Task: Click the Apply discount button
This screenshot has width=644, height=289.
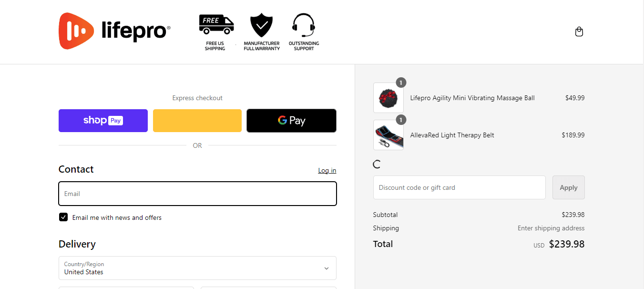Action: click(x=569, y=187)
